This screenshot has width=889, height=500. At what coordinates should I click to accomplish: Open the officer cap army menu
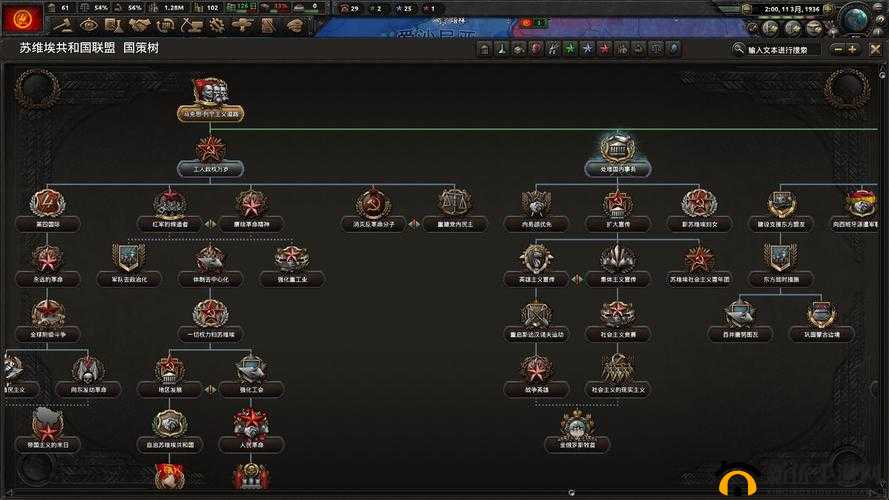294,24
